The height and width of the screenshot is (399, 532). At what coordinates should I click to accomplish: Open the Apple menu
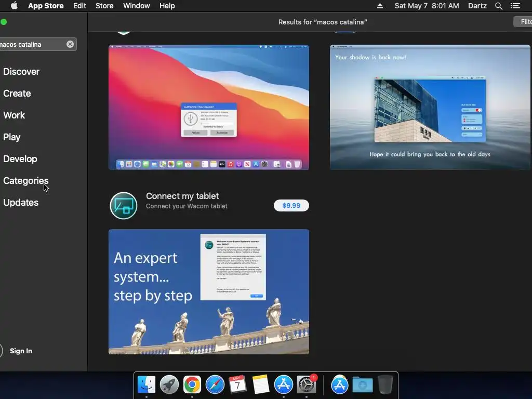click(14, 6)
